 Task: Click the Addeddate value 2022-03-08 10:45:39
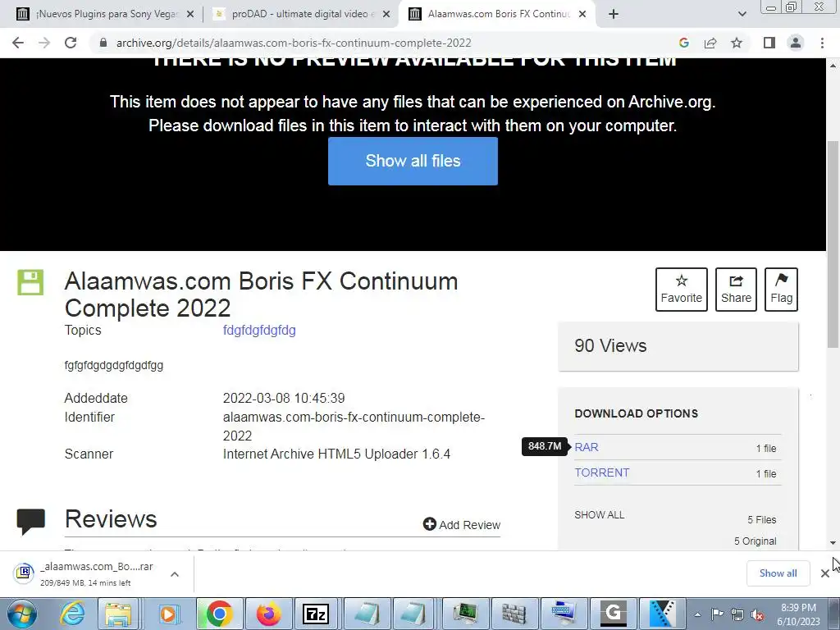[x=284, y=398]
